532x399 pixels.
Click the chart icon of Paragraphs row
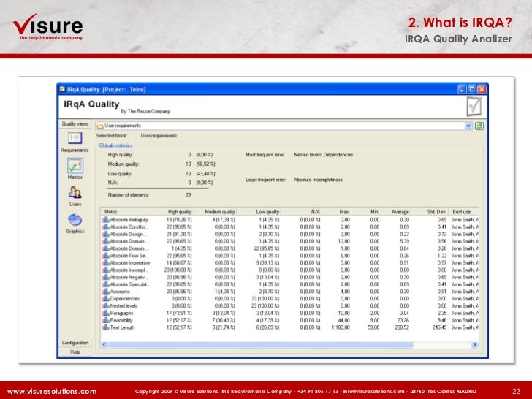tap(106, 313)
